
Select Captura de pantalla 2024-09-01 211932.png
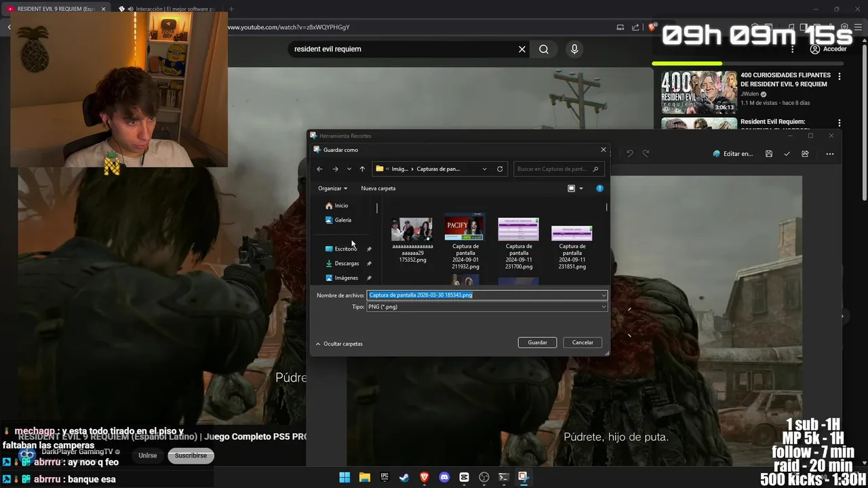(465, 242)
